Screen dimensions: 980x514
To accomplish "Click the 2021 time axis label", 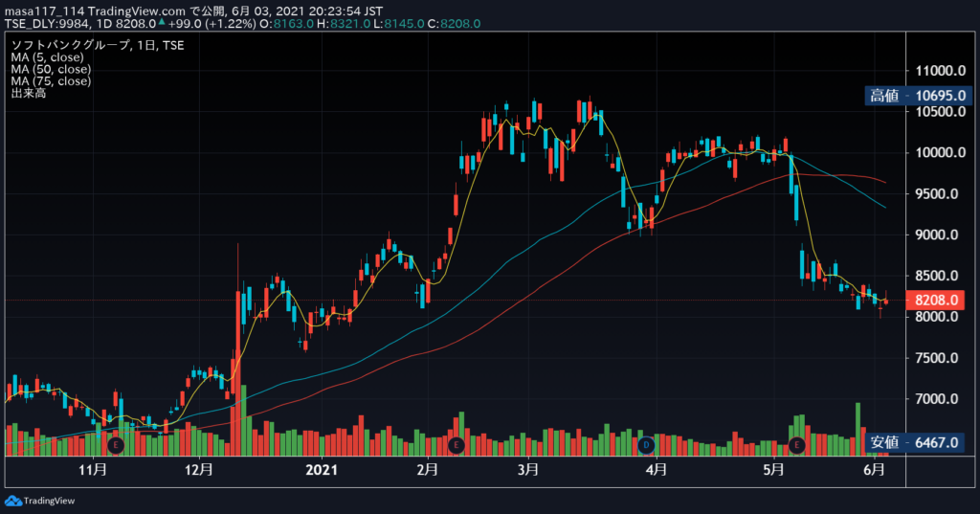I will click(x=322, y=470).
